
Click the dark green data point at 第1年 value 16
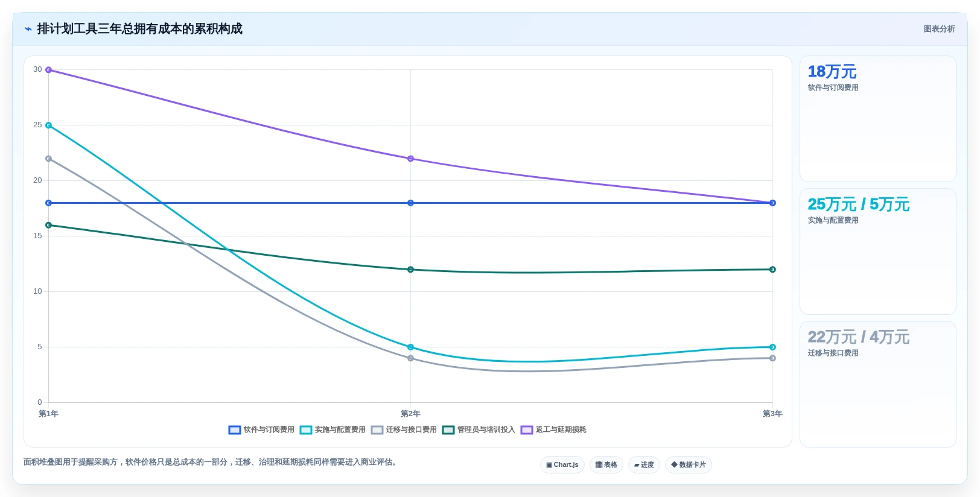point(49,225)
